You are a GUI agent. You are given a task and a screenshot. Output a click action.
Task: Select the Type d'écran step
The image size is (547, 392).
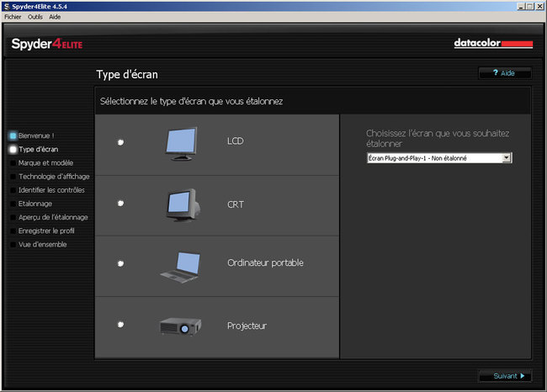click(x=35, y=149)
